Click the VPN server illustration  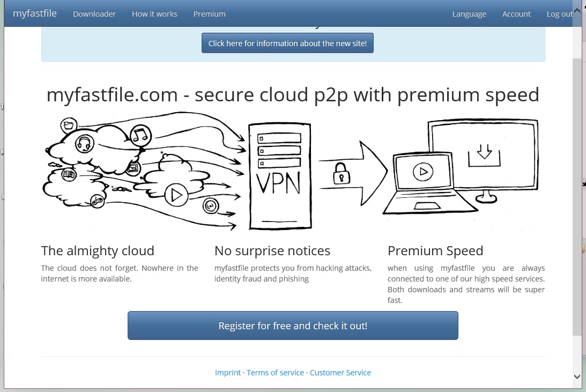[x=280, y=176]
